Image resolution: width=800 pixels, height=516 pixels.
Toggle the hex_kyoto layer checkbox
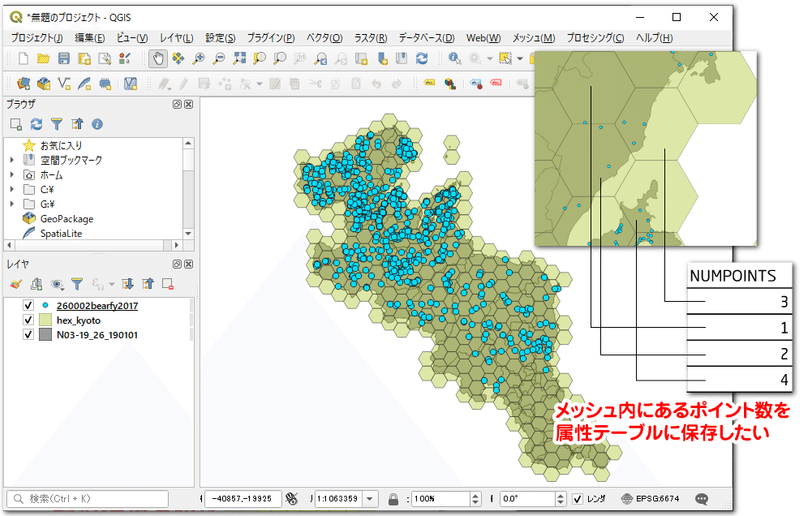(x=28, y=320)
